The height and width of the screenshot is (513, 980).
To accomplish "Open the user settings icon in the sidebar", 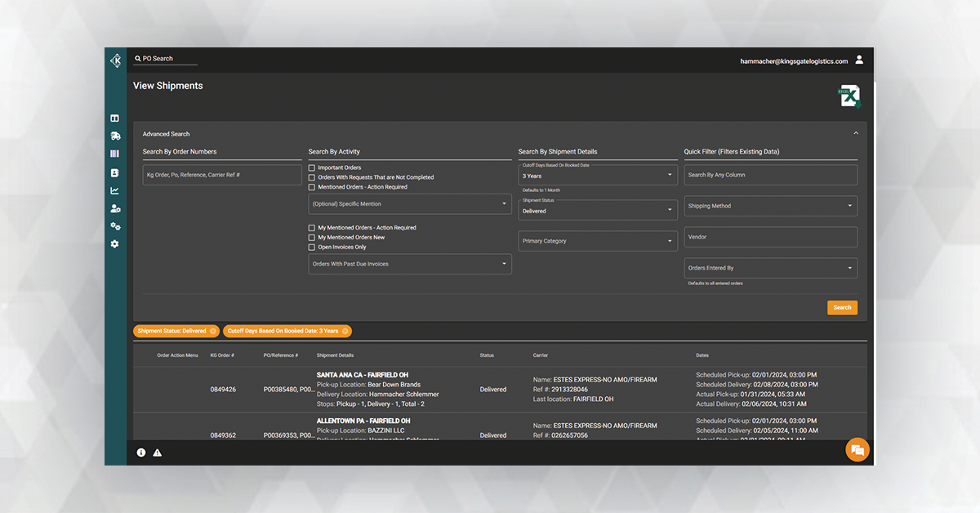I will pos(115,209).
